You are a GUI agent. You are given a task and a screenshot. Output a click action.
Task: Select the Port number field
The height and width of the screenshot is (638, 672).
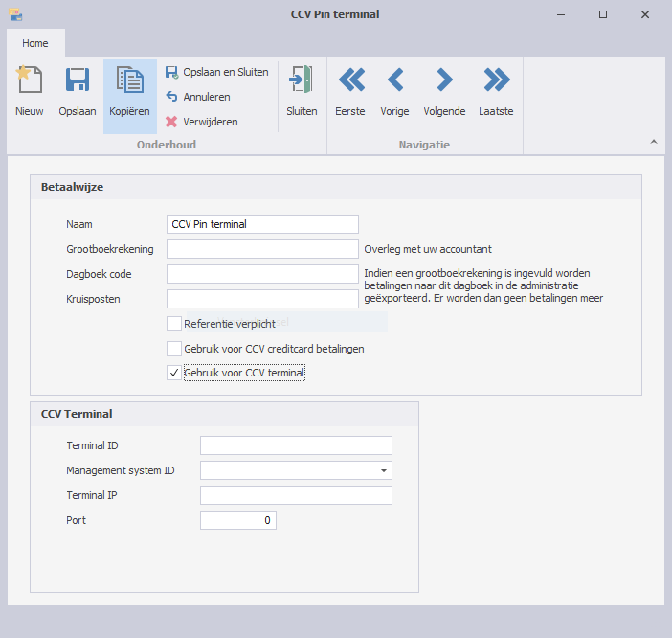[237, 520]
